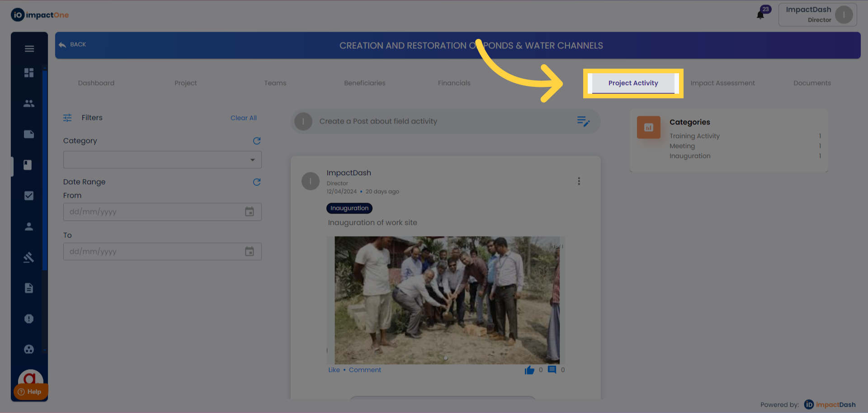Select the Project Activity tab

[x=633, y=83]
